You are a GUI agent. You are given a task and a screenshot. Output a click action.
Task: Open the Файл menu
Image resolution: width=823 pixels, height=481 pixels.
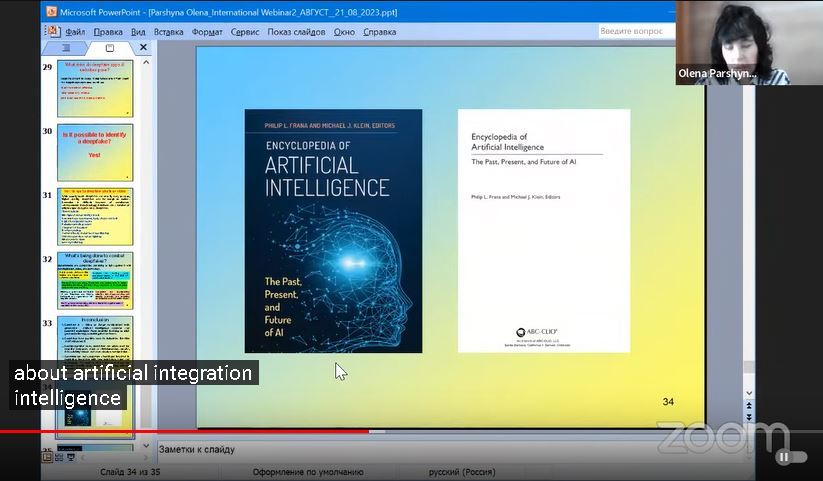pos(75,32)
